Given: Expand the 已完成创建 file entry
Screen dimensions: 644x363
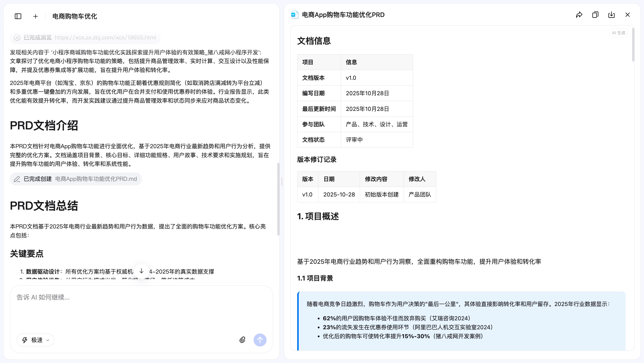Looking at the screenshot, I should (x=75, y=179).
